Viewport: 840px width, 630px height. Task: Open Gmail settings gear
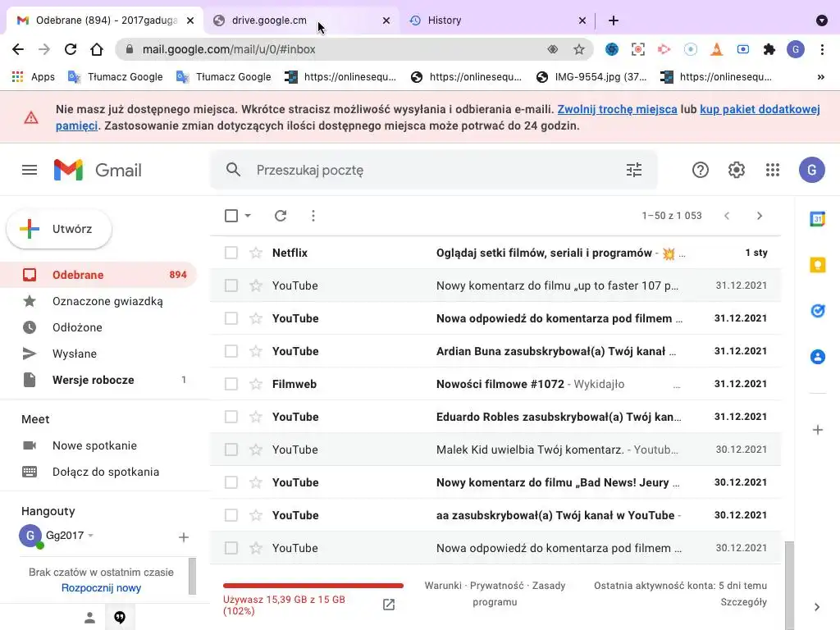[736, 170]
